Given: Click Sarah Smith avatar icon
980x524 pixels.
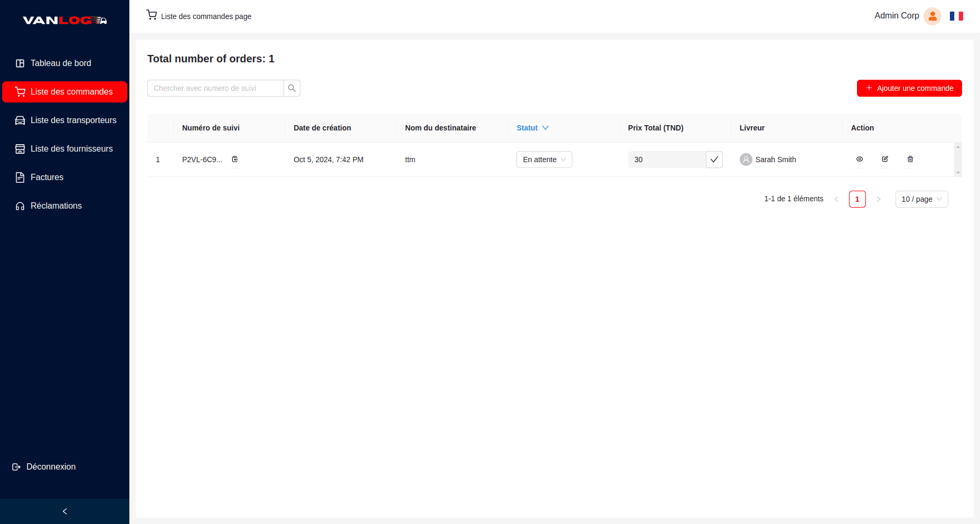Looking at the screenshot, I should click(746, 160).
